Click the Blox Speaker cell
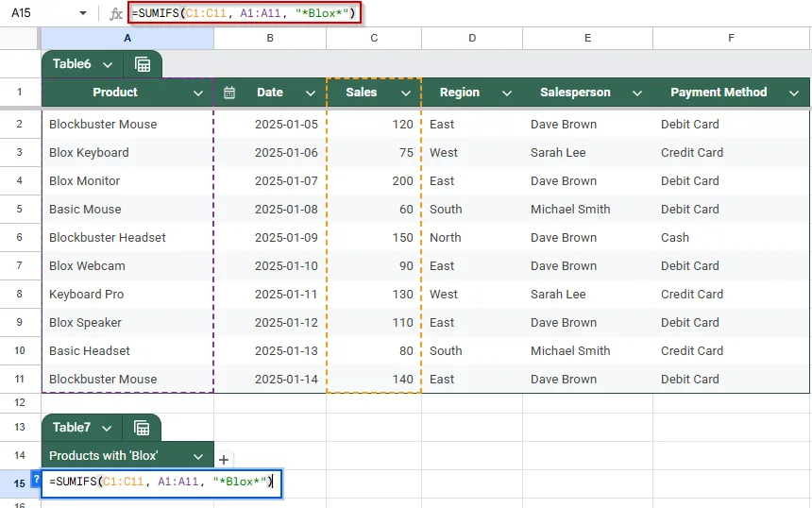 [127, 323]
